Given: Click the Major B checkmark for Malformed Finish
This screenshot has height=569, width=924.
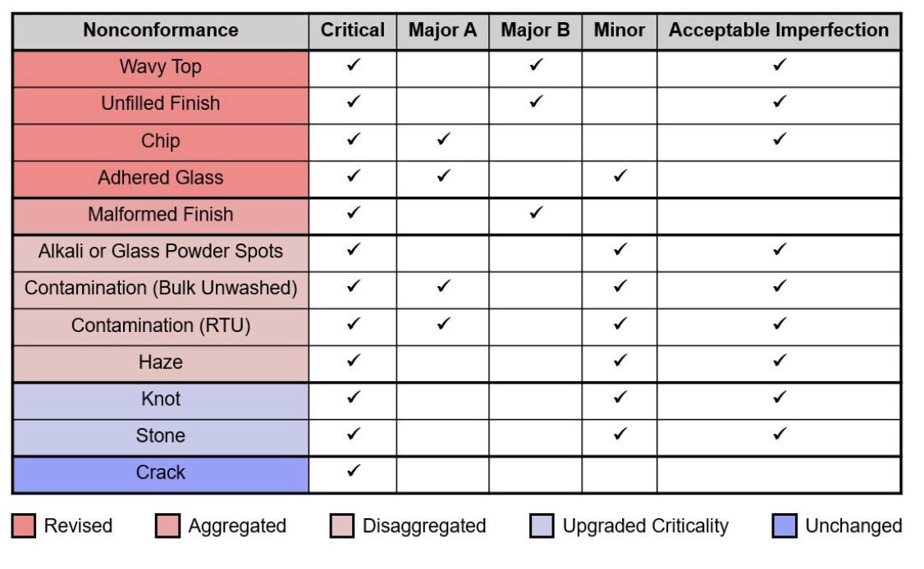Looking at the screenshot, I should click(536, 213).
